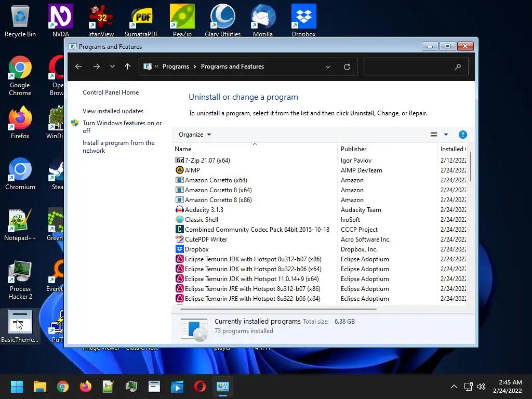Image resolution: width=532 pixels, height=399 pixels.
Task: Launch the Glary Utilities desktop icon
Action: tap(222, 20)
